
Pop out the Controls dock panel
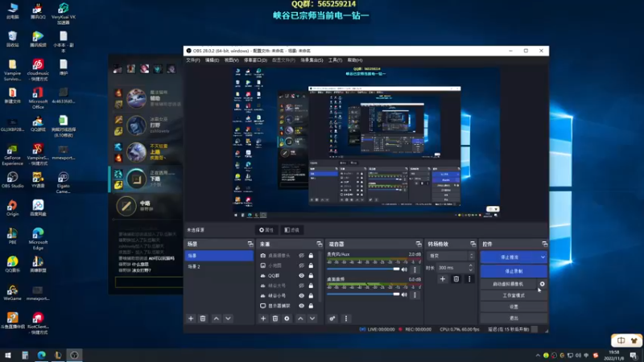click(545, 244)
